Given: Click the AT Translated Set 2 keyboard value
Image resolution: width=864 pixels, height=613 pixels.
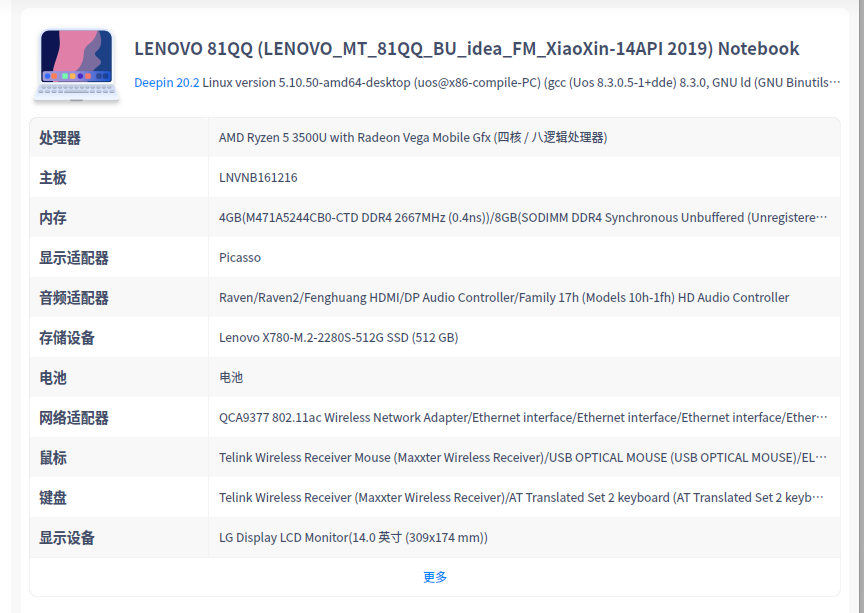Looking at the screenshot, I should coord(521,498).
